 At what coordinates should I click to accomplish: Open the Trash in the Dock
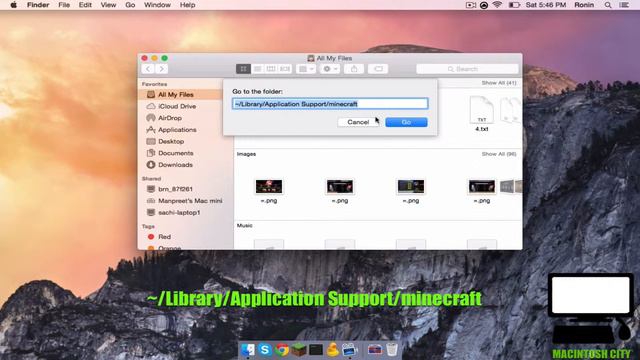tap(392, 350)
